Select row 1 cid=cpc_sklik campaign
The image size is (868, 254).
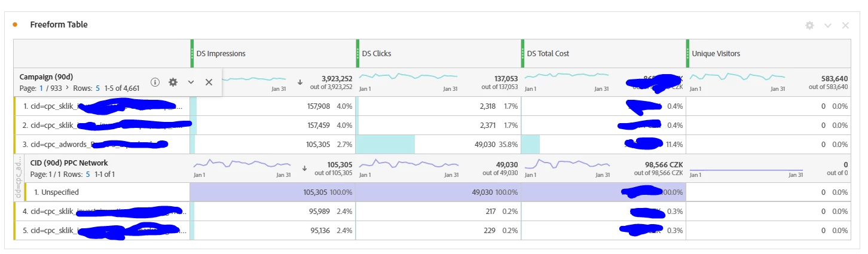point(102,106)
